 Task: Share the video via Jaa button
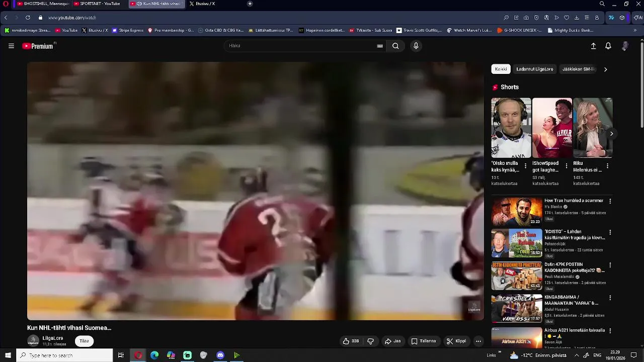click(392, 341)
